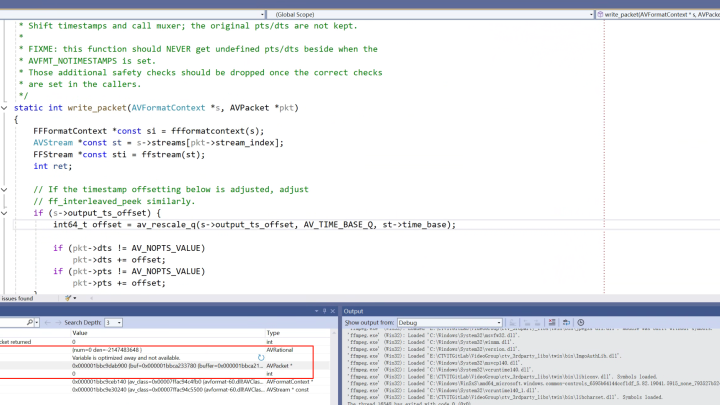
Task: Click the Type column header
Action: pyautogui.click(x=273, y=333)
